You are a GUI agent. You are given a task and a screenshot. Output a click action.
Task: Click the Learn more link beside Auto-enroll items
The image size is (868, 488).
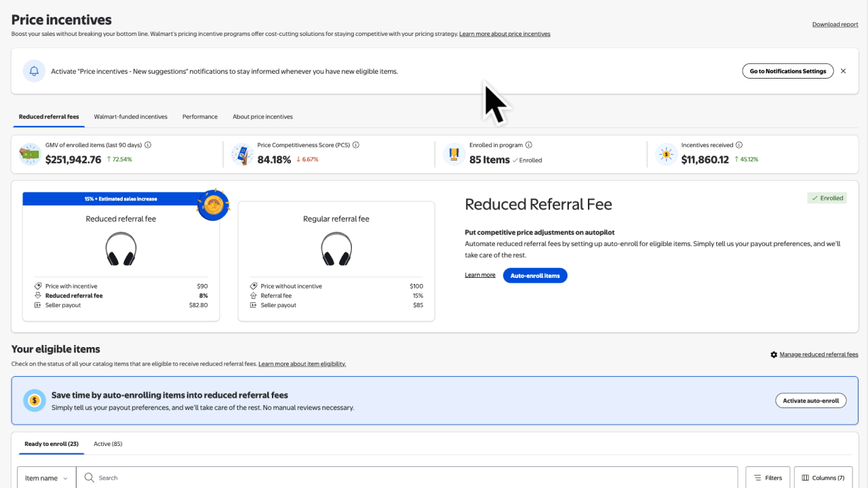(480, 275)
